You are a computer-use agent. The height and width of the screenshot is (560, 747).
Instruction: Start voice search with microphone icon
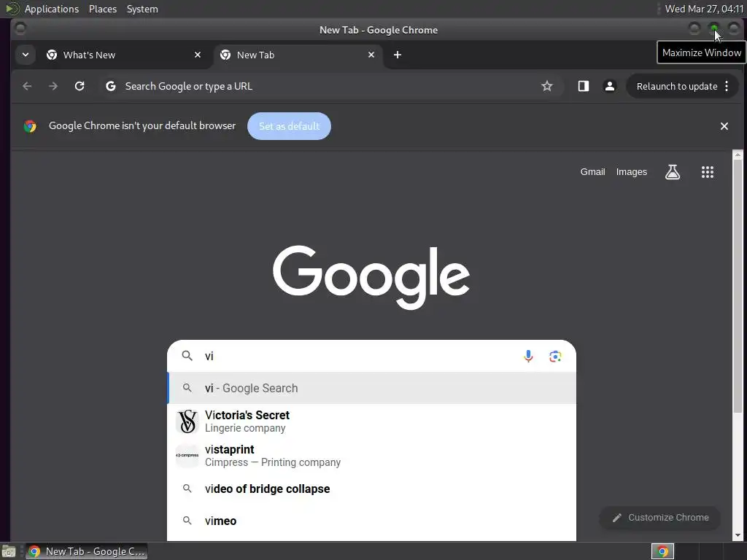coord(528,356)
